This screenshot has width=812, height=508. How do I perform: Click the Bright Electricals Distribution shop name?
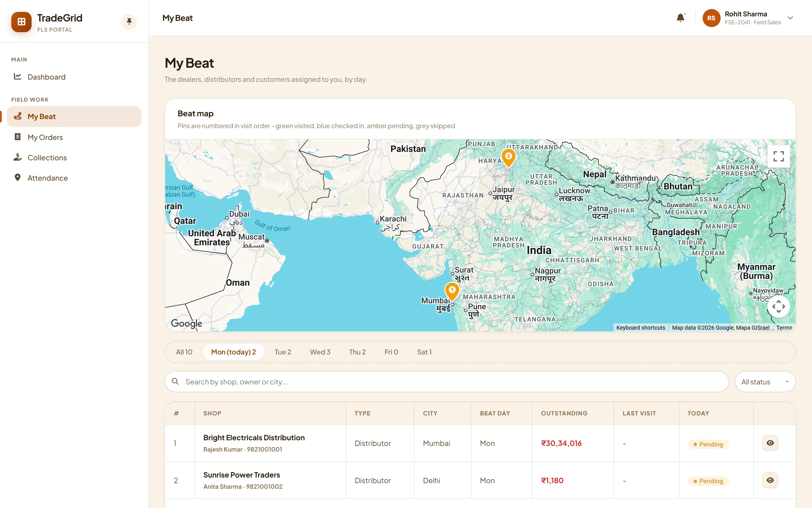[254, 438]
